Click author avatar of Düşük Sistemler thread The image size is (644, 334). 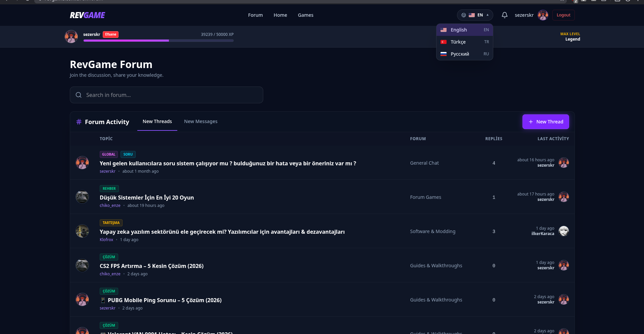click(x=82, y=197)
